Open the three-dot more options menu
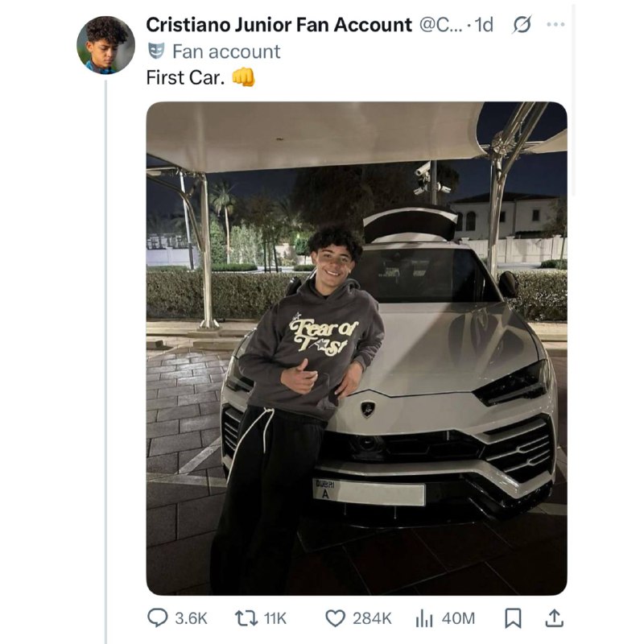 tap(555, 25)
